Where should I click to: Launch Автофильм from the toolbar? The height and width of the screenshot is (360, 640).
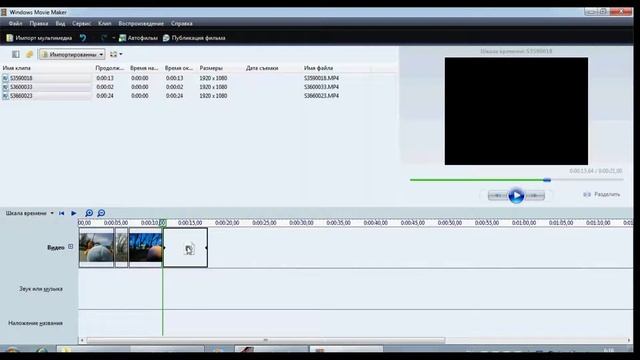[x=138, y=38]
